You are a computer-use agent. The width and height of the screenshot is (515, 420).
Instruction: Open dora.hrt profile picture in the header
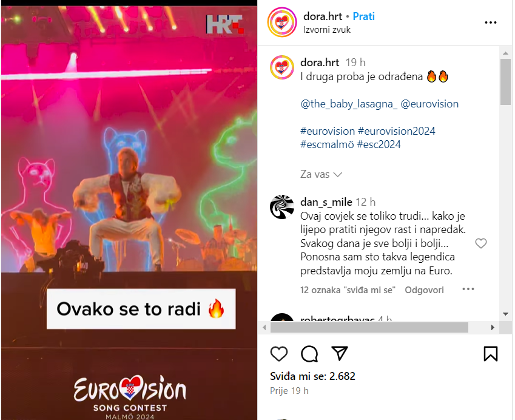[282, 22]
